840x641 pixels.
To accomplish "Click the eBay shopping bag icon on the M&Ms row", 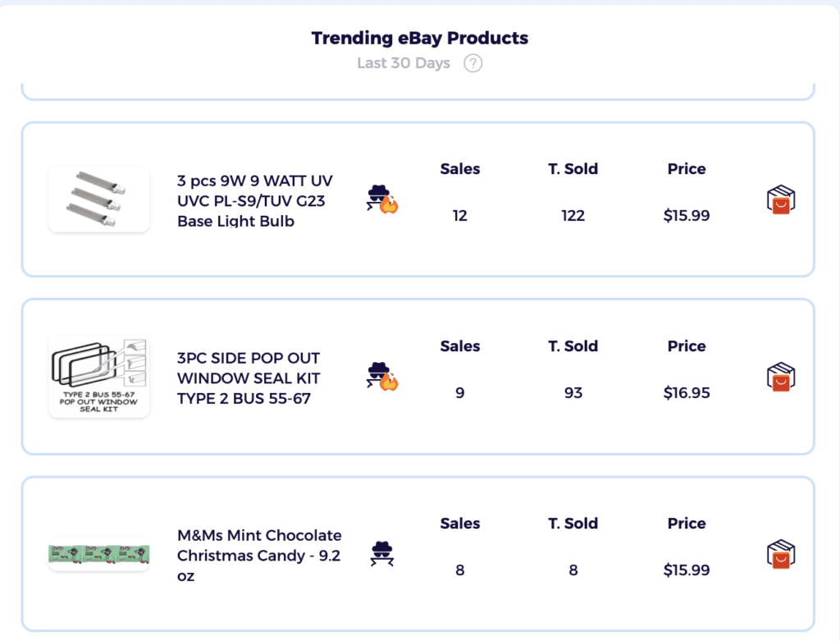I will [780, 553].
